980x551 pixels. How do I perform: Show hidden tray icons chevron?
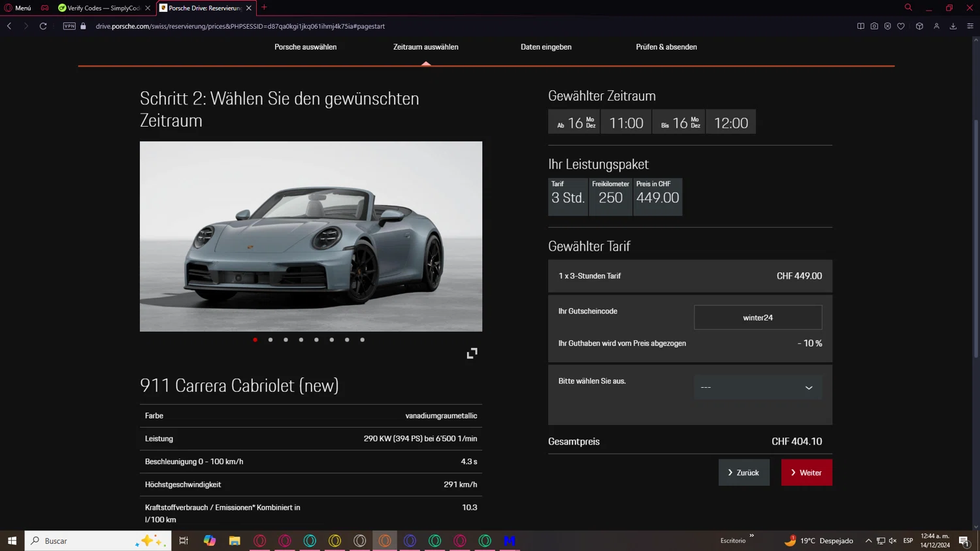[868, 541]
